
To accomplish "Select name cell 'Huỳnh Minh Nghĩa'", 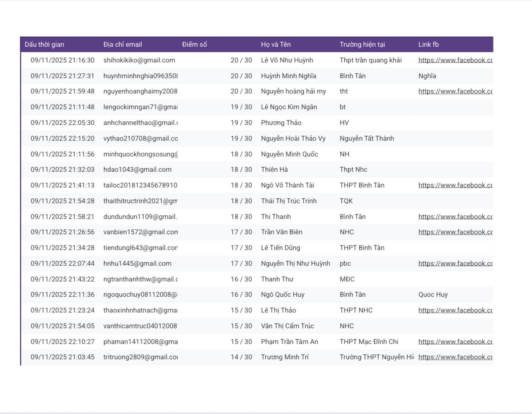I will 288,76.
